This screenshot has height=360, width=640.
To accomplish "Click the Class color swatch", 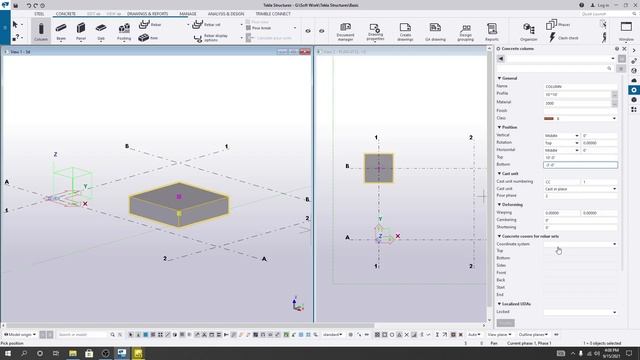I will pos(549,118).
